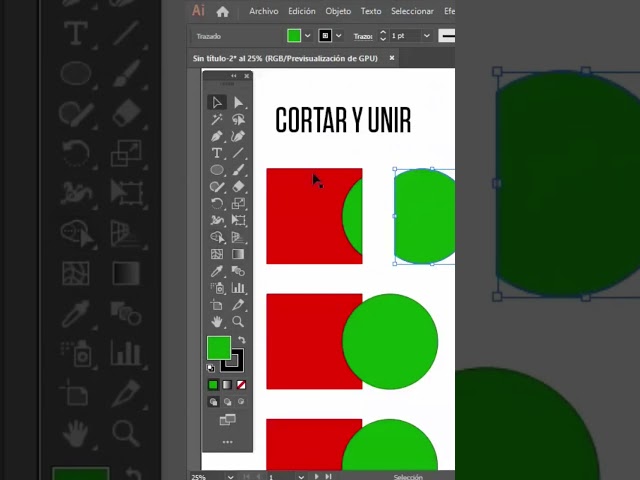Select the Artboard tool
The height and width of the screenshot is (480, 640).
pos(217,304)
